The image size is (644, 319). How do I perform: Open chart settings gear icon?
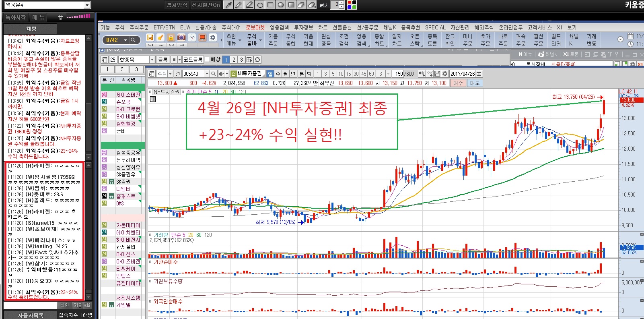click(x=445, y=74)
